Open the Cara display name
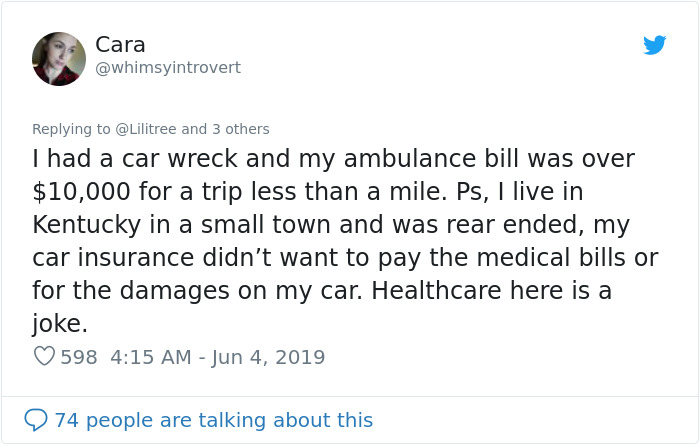Screen dimensions: 700x445 click(120, 45)
